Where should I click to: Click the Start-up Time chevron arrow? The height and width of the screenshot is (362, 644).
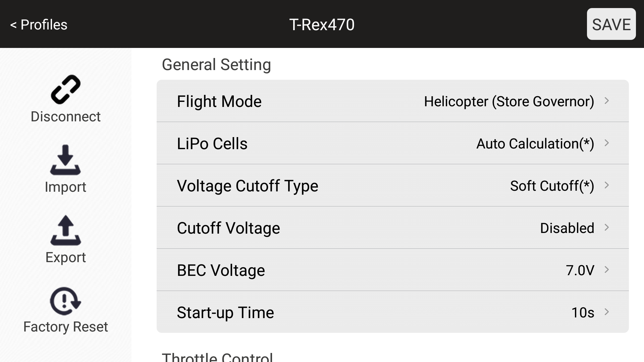(x=606, y=312)
